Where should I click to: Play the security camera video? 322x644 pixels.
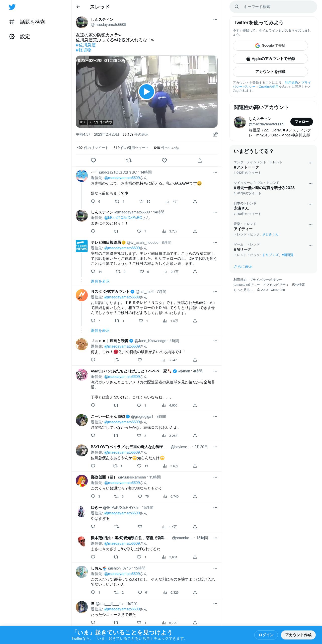146,92
